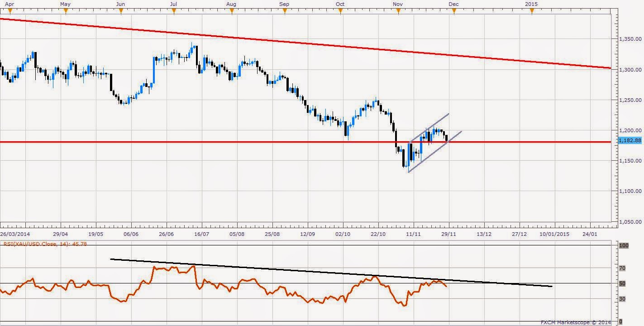Click the 22/10 date axis label
Image resolution: width=644 pixels, height=326 pixels.
378,234
